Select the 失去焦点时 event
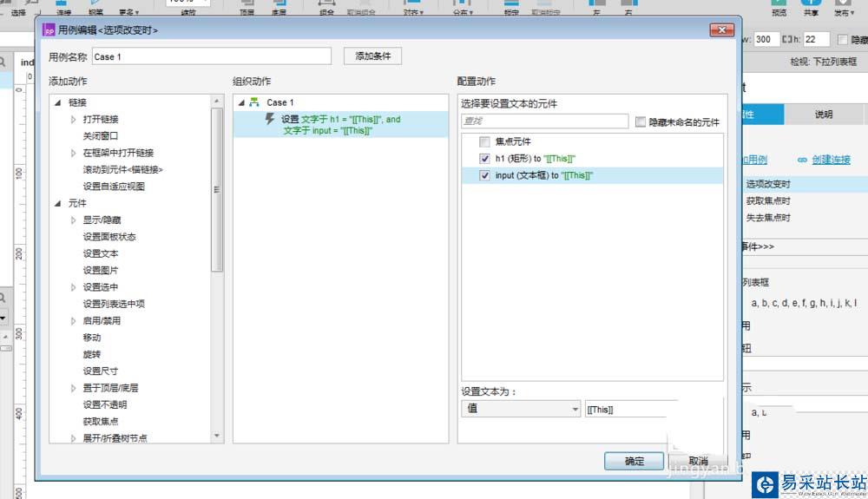 (768, 218)
